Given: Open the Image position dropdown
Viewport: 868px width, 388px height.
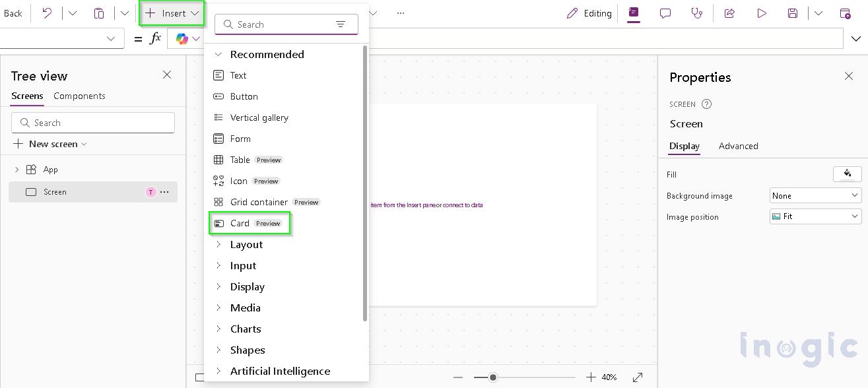Looking at the screenshot, I should pos(815,216).
